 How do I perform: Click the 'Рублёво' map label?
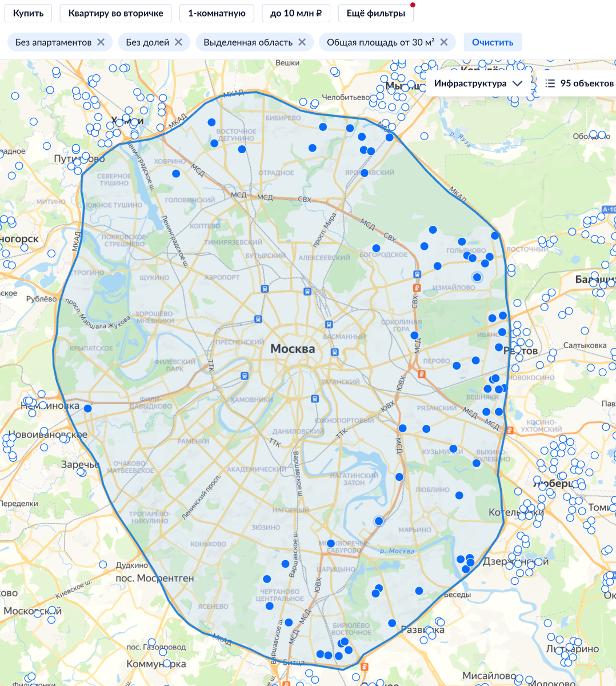coord(41,298)
